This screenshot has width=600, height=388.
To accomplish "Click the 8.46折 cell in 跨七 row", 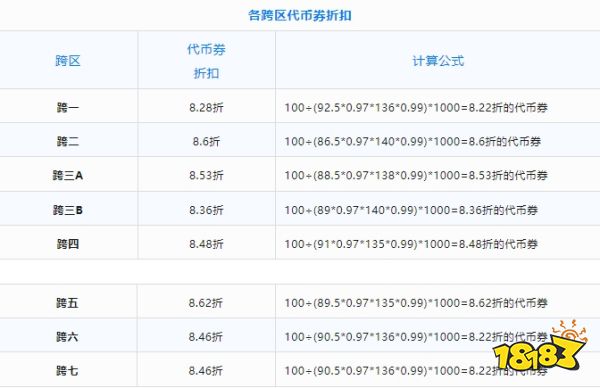I will 205,371.
